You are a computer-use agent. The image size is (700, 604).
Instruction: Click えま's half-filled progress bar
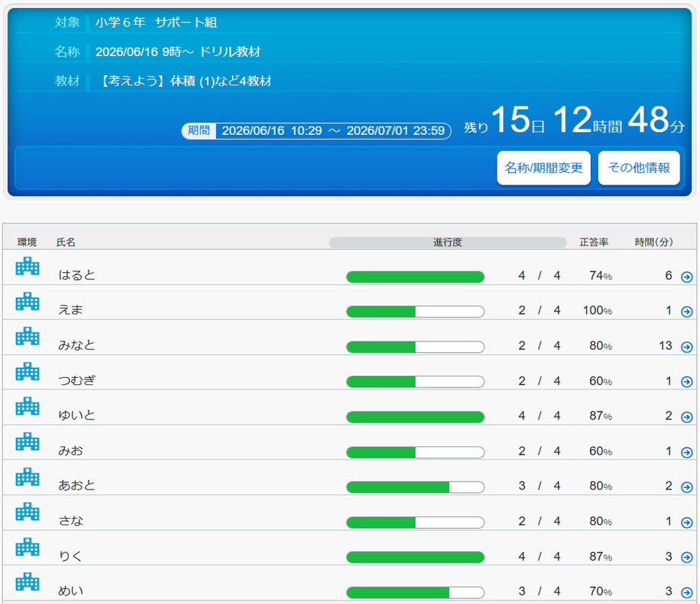[x=415, y=311]
